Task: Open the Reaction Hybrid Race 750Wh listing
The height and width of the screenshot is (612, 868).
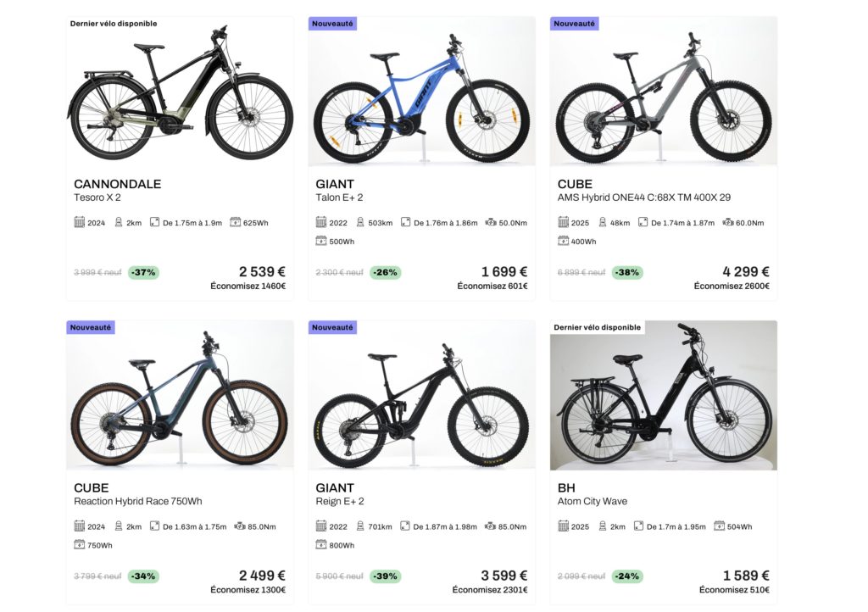Action: (x=137, y=501)
